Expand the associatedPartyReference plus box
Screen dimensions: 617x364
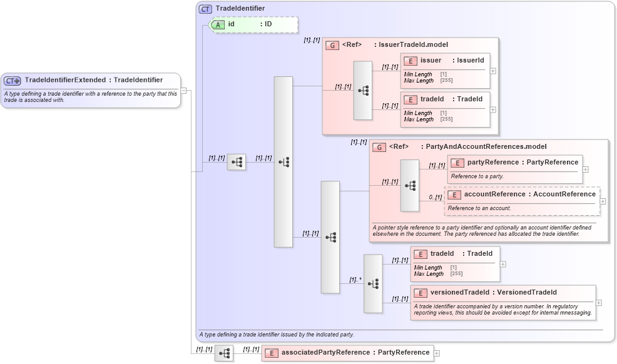click(x=438, y=353)
